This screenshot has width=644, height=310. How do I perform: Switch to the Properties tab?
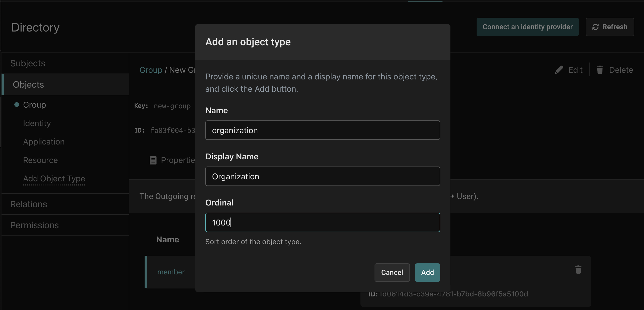point(172,160)
